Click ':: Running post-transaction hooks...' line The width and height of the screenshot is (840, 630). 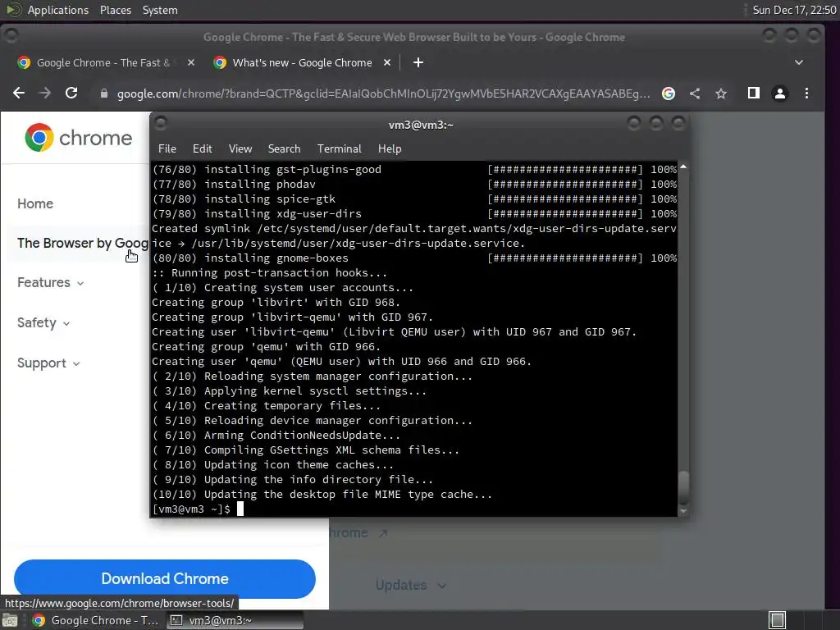coord(269,272)
